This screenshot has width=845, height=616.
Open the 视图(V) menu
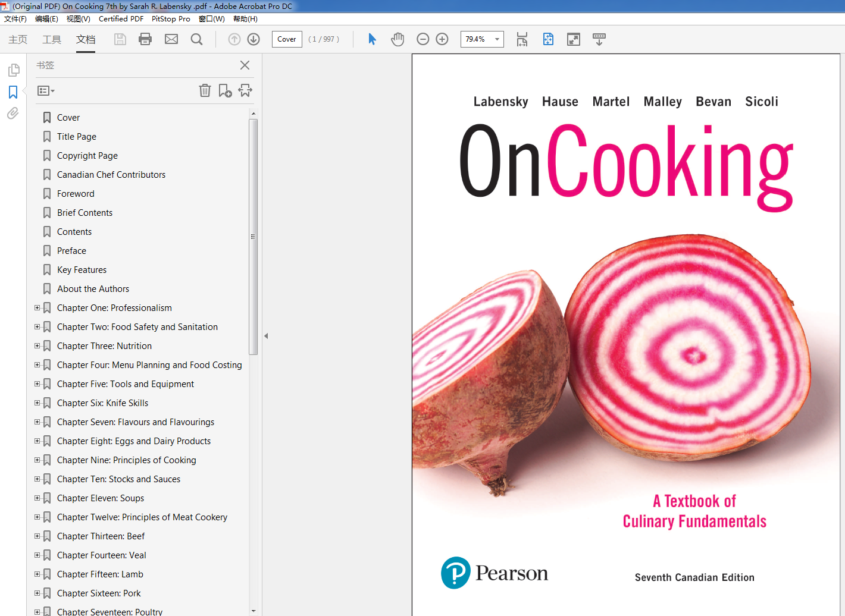click(78, 19)
